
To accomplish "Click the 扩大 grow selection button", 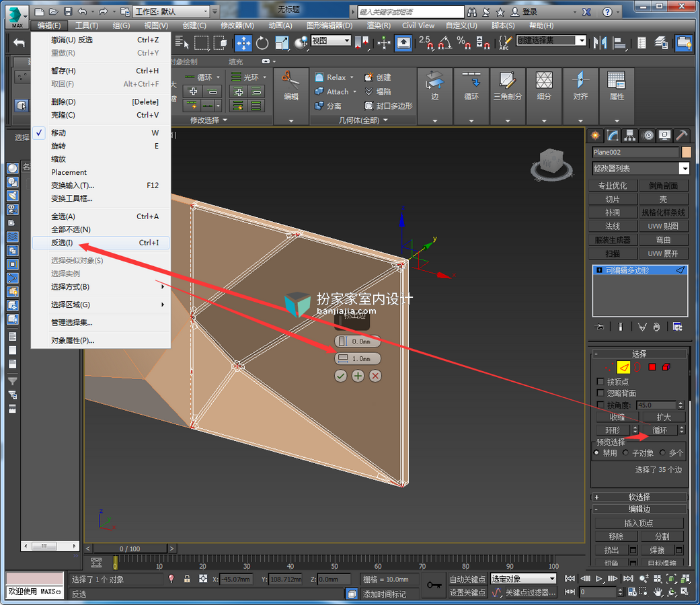I will tap(664, 417).
